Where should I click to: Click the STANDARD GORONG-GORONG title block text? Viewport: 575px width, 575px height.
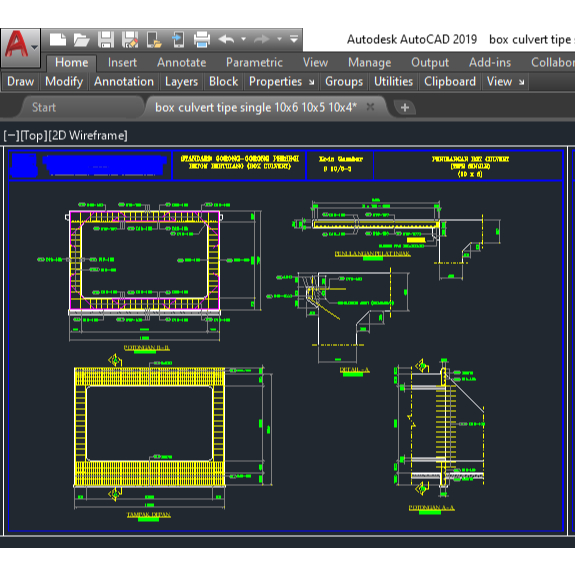(x=240, y=162)
